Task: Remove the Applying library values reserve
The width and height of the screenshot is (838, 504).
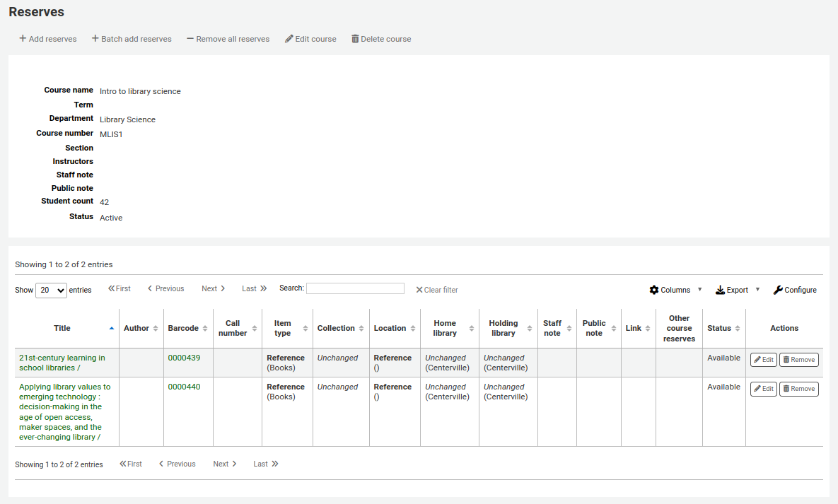Action: pos(798,389)
